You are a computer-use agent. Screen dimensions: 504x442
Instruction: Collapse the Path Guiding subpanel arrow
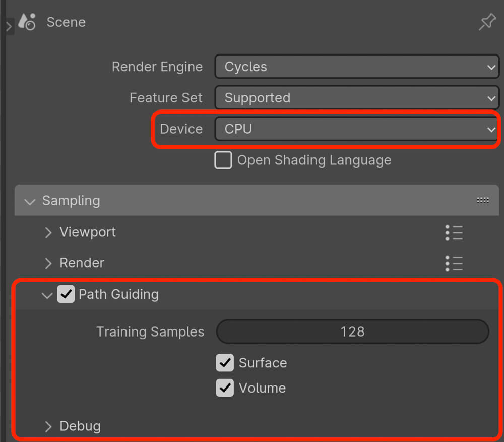tap(47, 295)
